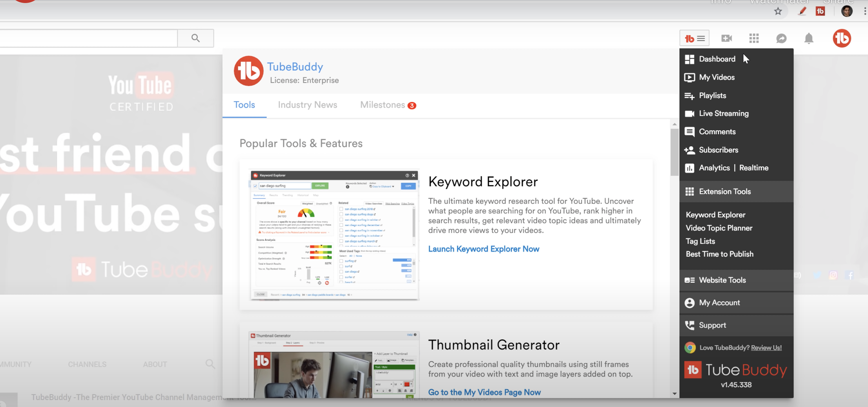
Task: Switch to Industry News tab
Action: coord(307,104)
